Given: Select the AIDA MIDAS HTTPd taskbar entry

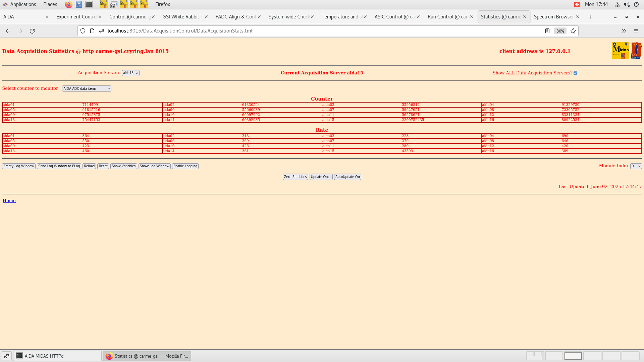Looking at the screenshot, I should [57, 356].
